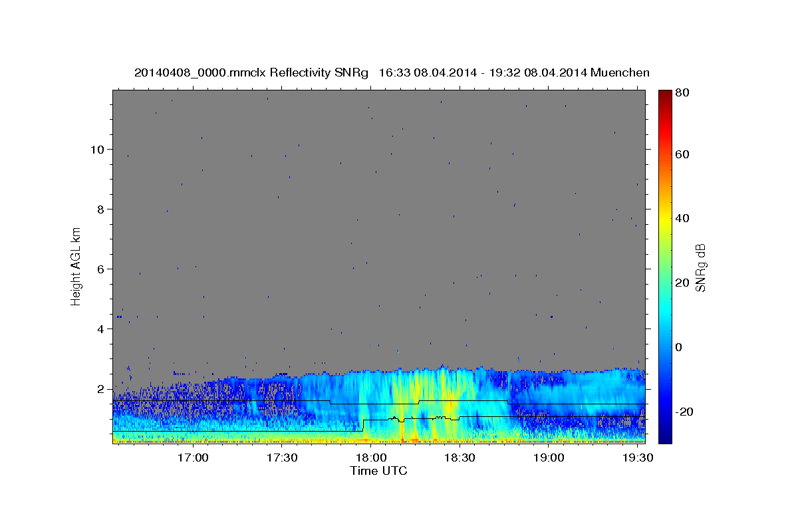The width and height of the screenshot is (798, 532).
Task: Click the yellow band of the colorbar
Action: point(665,219)
